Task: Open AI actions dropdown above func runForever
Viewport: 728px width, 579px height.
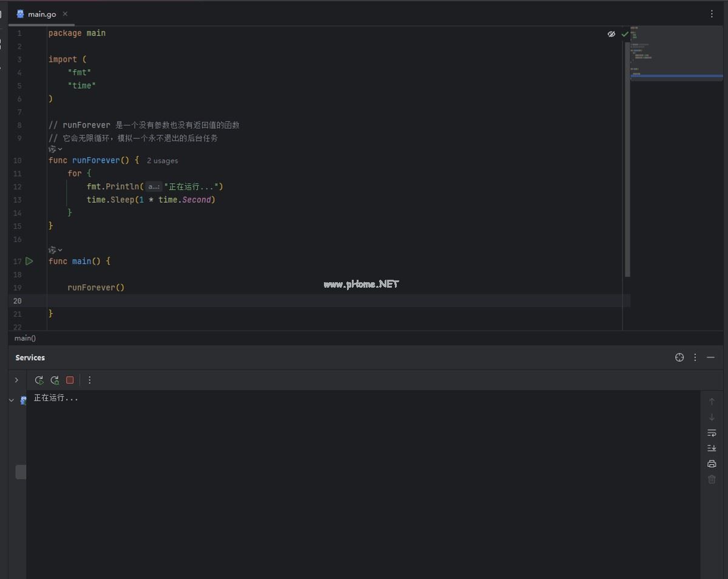Action: click(55, 149)
